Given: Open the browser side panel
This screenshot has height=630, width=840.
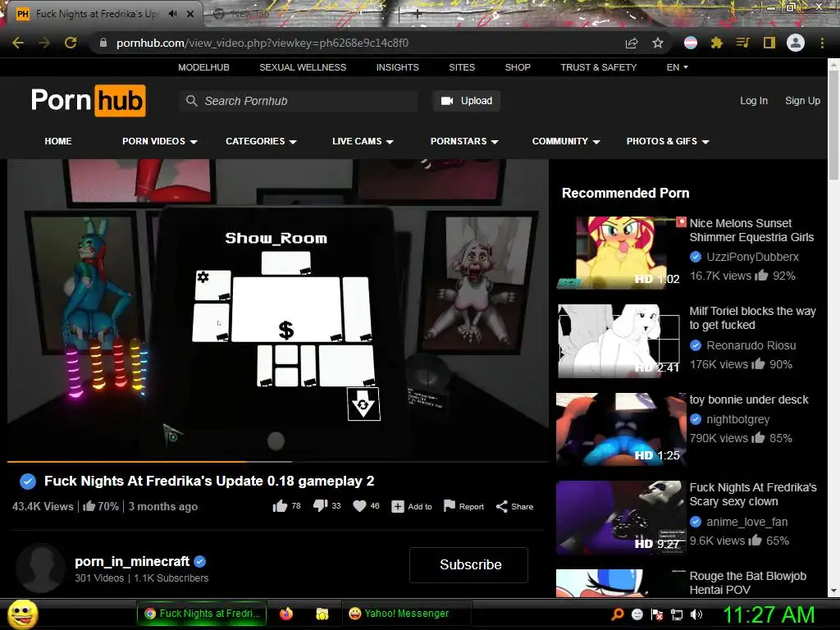Looking at the screenshot, I should point(769,43).
